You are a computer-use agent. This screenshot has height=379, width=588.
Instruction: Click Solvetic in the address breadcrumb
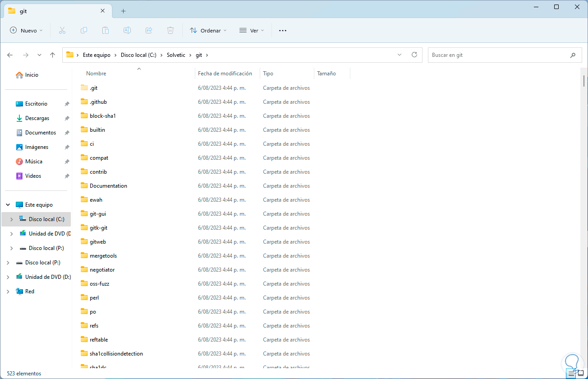click(x=176, y=55)
